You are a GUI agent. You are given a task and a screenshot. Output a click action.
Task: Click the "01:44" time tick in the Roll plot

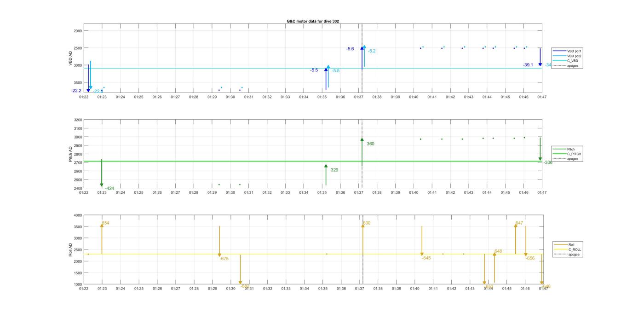(x=489, y=289)
